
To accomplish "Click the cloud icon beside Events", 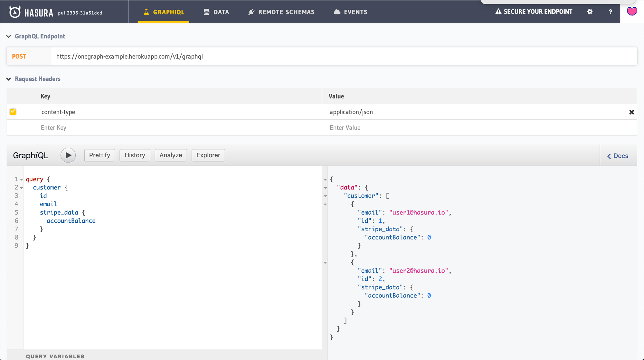I will pos(337,12).
